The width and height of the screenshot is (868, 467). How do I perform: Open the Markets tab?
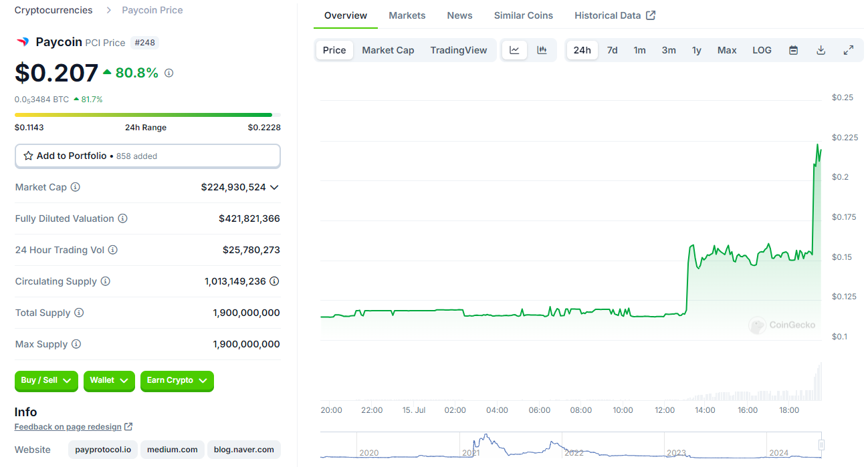(x=407, y=15)
